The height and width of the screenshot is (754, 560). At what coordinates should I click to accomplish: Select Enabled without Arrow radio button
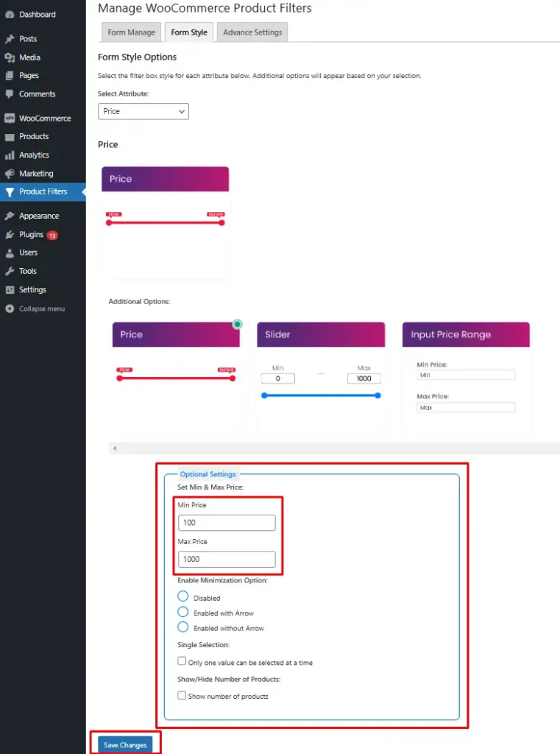coord(182,627)
